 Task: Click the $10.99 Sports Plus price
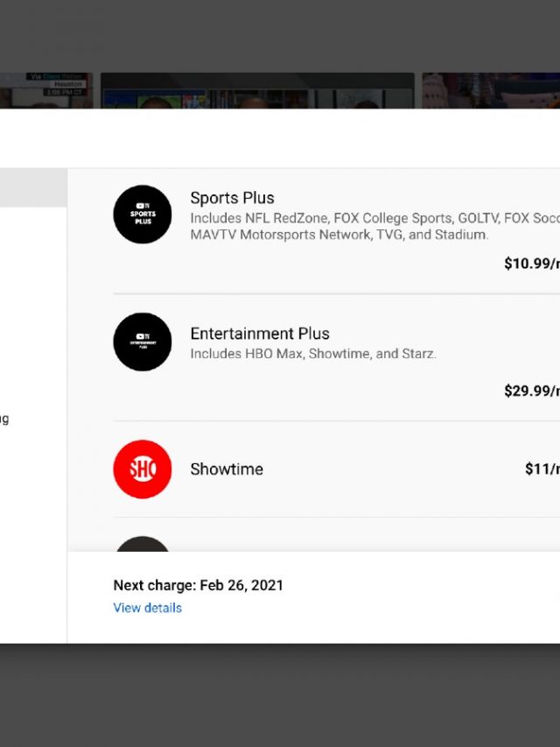[531, 264]
